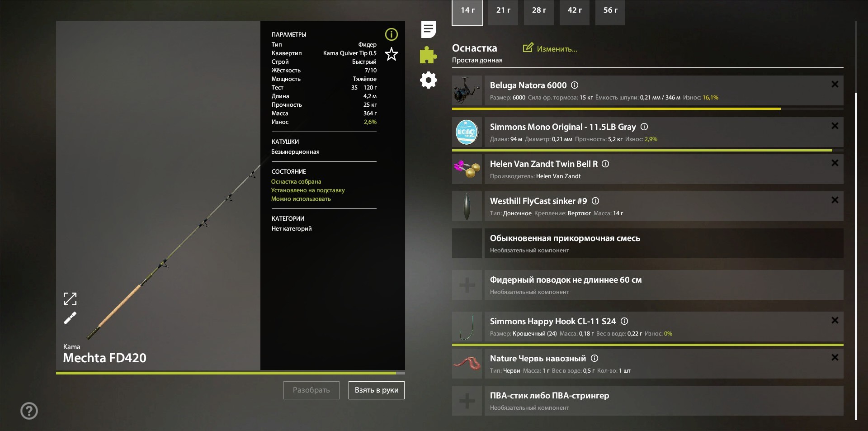Image resolution: width=868 pixels, height=431 pixels.
Task: Open the notes document icon
Action: pos(428,29)
